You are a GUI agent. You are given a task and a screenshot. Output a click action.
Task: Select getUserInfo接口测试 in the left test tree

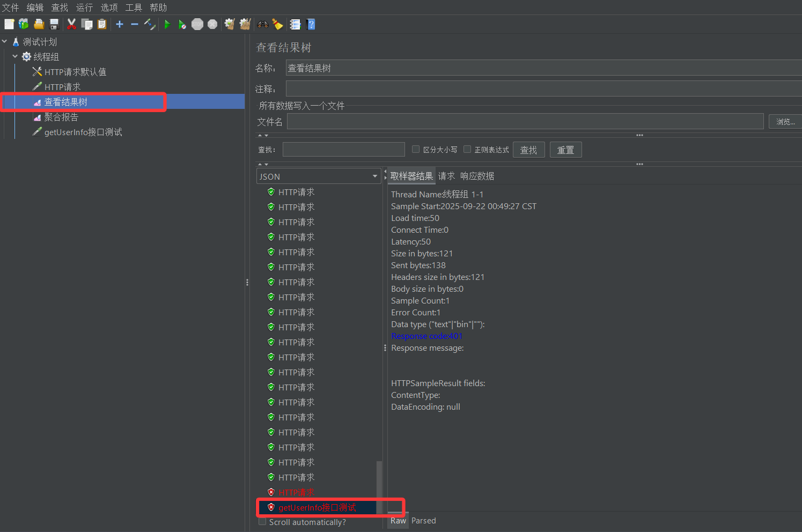83,132
